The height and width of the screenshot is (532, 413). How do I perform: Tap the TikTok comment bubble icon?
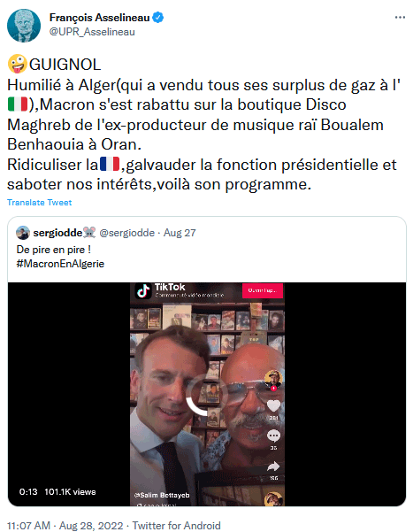coord(273,436)
